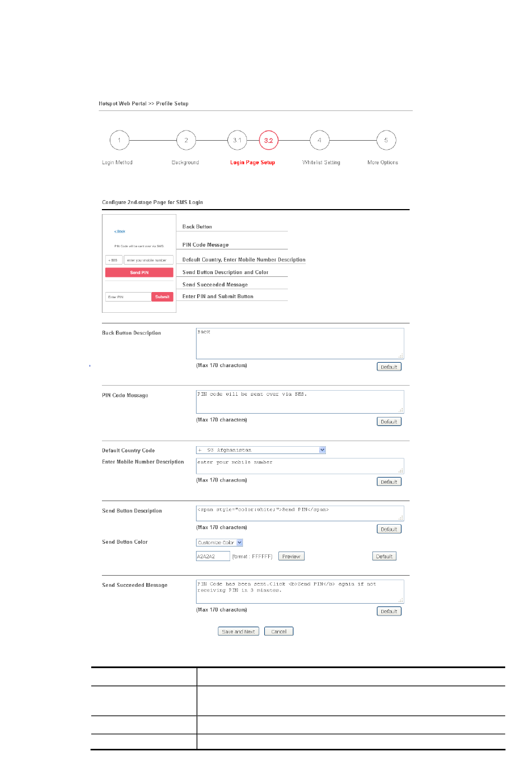Screen dimensions: 532x778
Task: Preview the custom send button color
Action: point(291,557)
